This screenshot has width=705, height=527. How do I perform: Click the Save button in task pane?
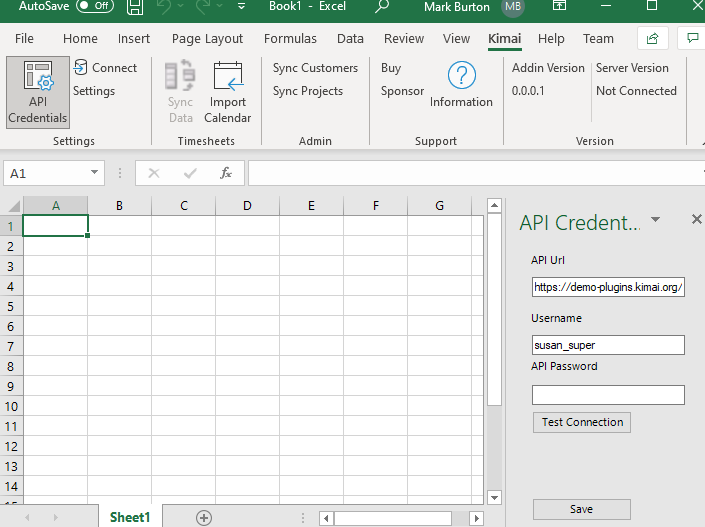tap(582, 509)
